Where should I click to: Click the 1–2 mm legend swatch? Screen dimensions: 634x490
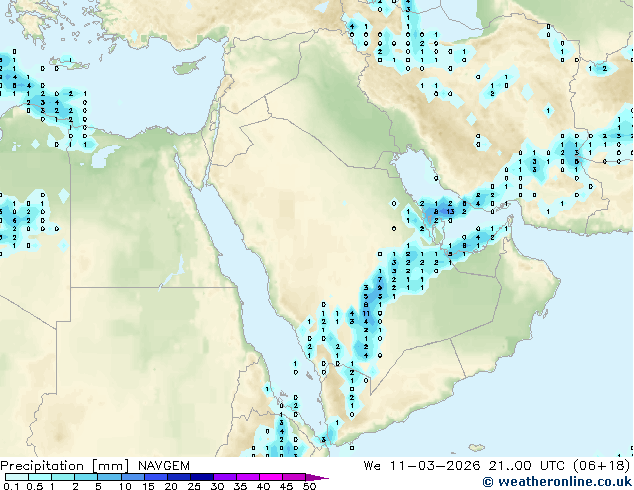pos(63,477)
